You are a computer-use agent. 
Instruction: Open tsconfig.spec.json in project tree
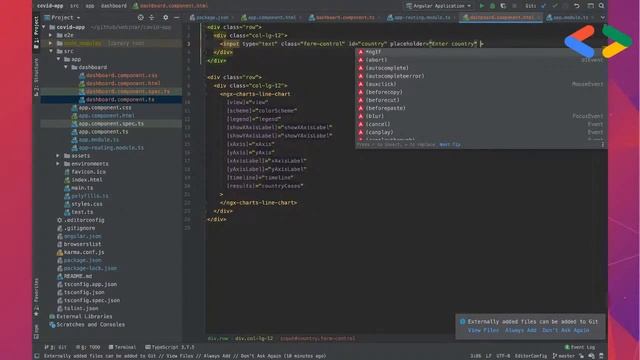[x=92, y=300]
